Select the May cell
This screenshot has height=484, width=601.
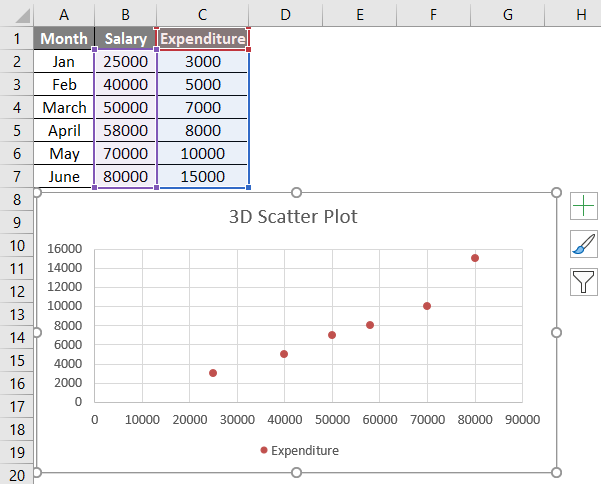(x=64, y=153)
